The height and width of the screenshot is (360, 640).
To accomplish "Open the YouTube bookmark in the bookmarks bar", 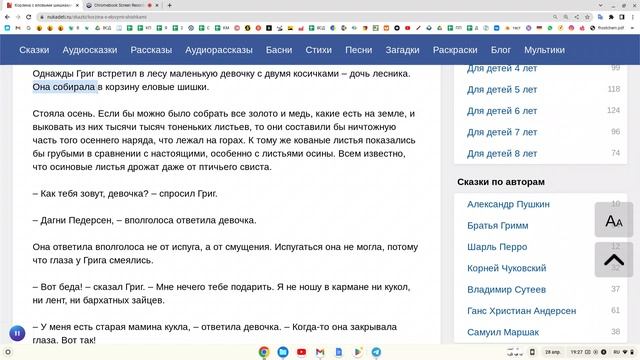I will click(407, 28).
